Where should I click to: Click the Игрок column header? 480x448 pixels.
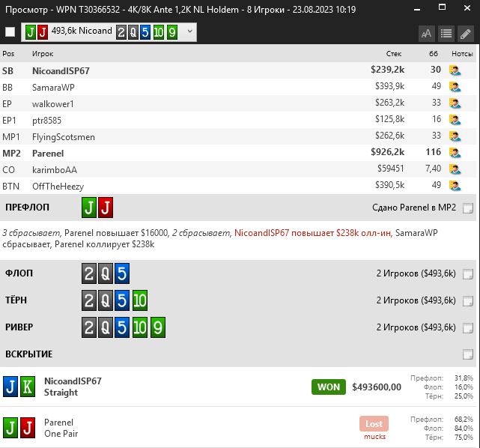[43, 54]
